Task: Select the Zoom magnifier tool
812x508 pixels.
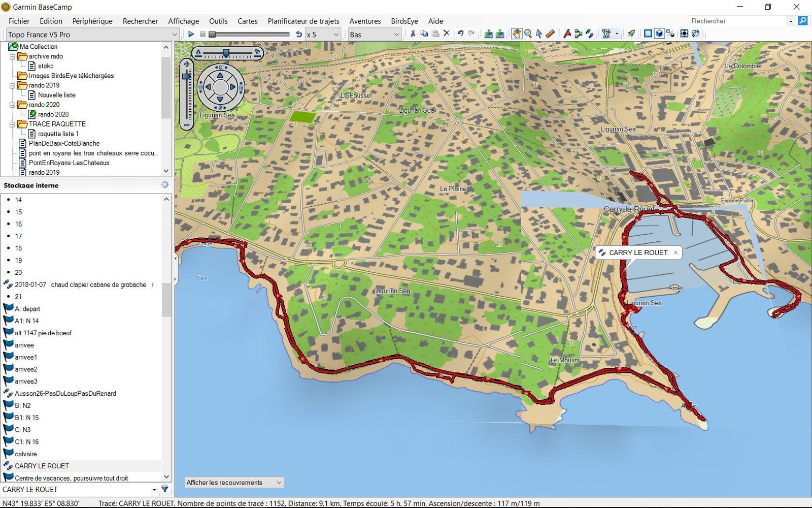Action: pyautogui.click(x=528, y=34)
